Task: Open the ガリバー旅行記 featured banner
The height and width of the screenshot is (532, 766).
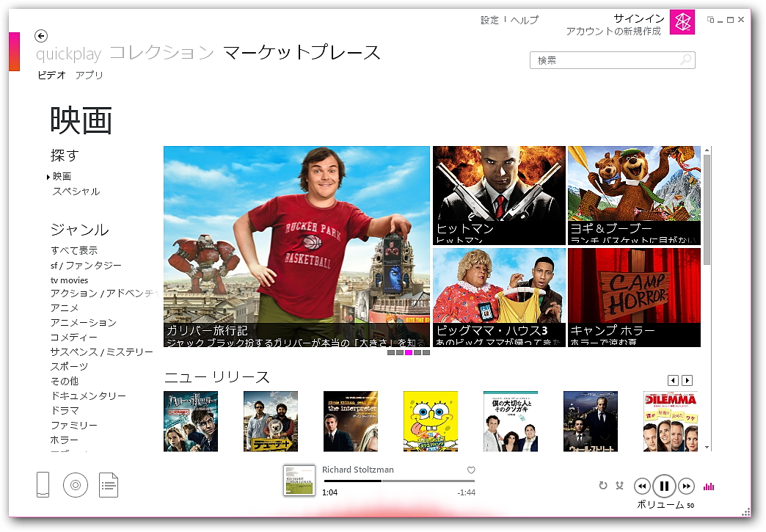Action: coord(296,247)
